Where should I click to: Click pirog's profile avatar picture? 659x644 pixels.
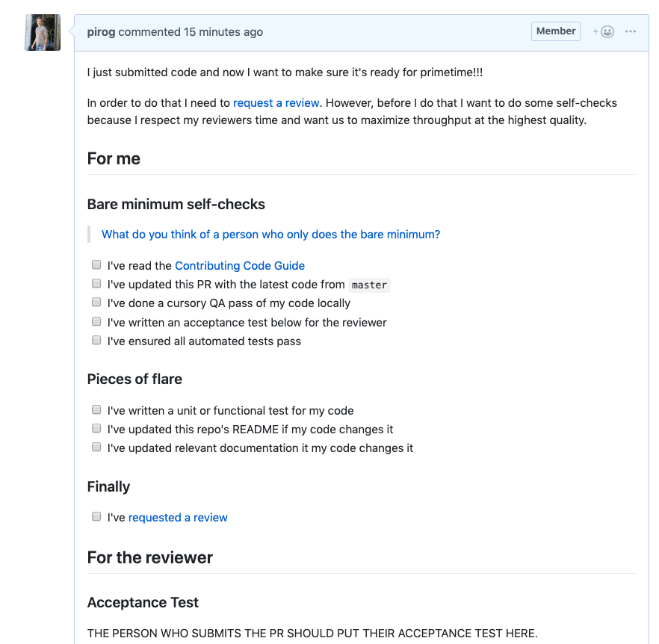[x=43, y=33]
